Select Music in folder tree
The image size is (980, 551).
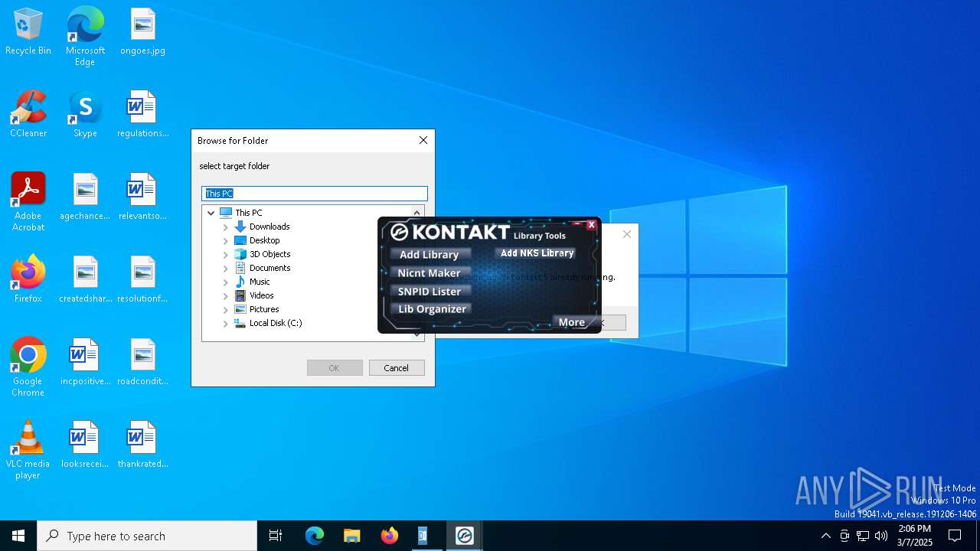[x=260, y=282]
